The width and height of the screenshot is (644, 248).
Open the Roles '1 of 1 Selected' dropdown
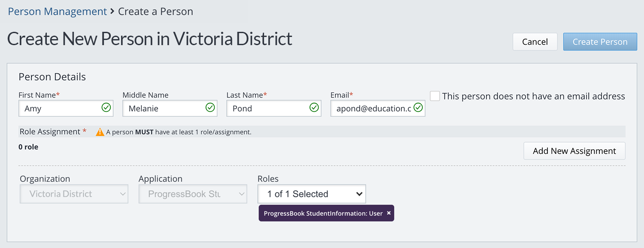point(311,194)
